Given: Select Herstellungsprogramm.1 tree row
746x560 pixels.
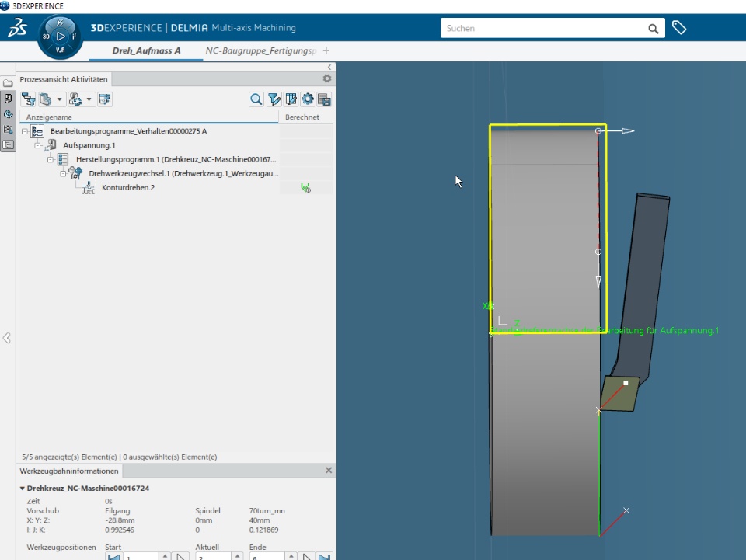Looking at the screenshot, I should point(176,159).
